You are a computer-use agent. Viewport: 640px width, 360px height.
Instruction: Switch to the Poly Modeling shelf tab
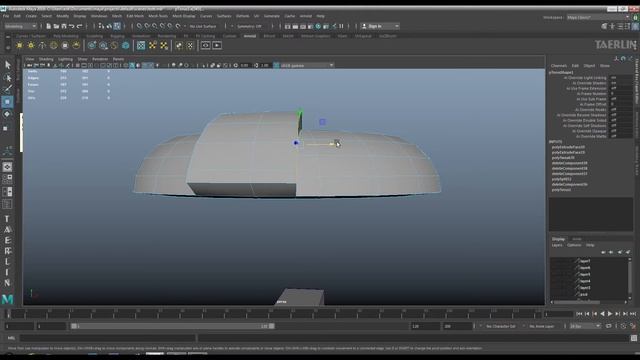[66, 36]
